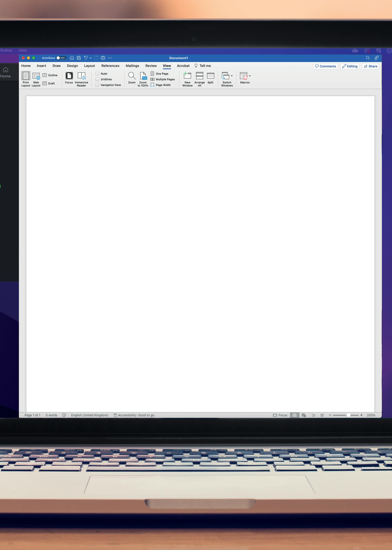Select the Web Layout view

36,76
